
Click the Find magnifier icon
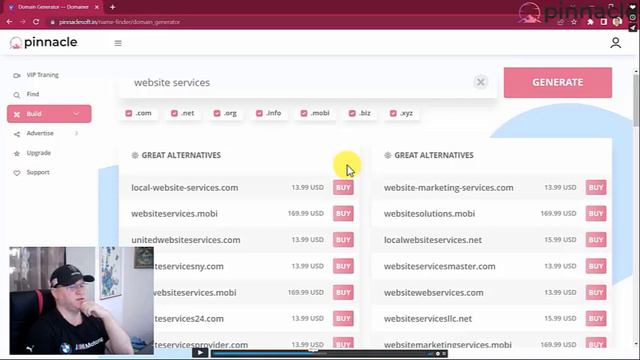coord(17,95)
